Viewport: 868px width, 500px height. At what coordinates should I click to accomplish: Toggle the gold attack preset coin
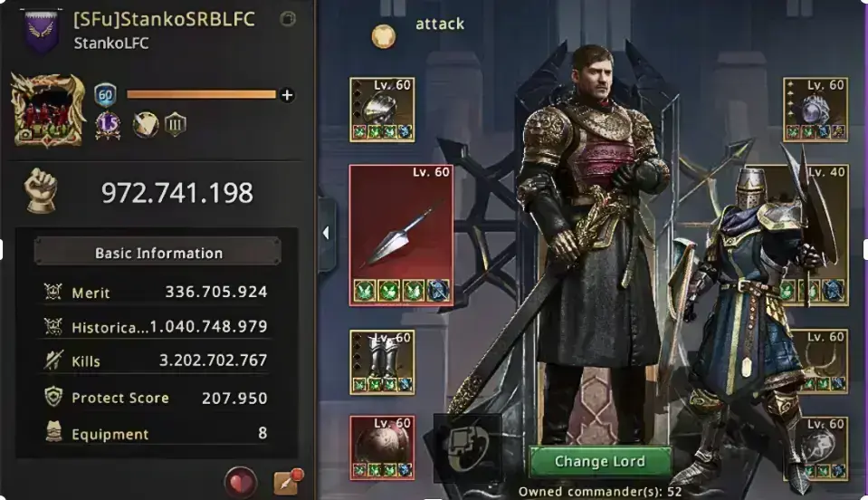pyautogui.click(x=383, y=36)
